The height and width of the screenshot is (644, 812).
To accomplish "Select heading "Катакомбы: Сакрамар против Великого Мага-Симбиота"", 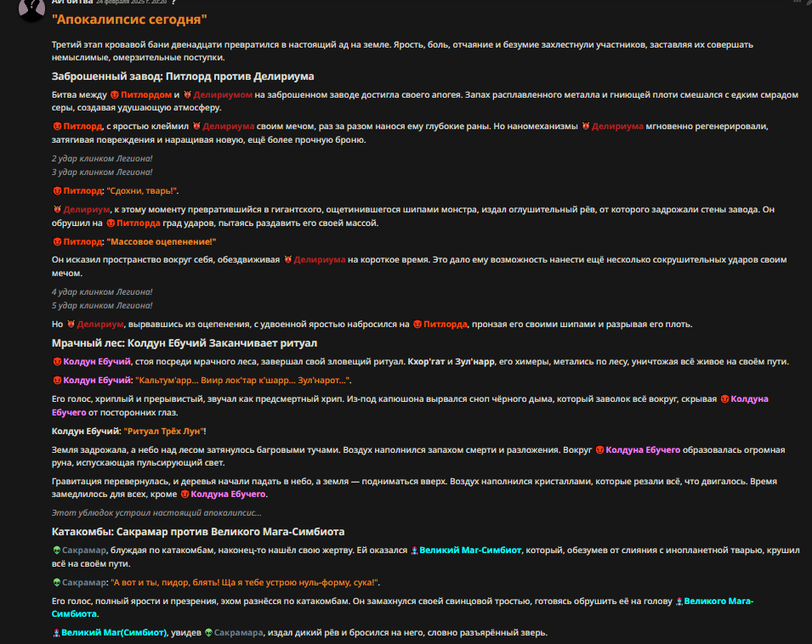I will coord(198,532).
